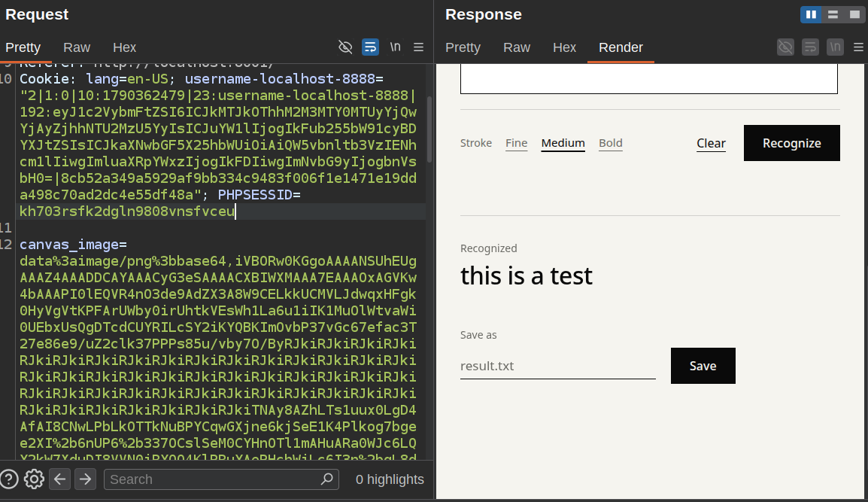The width and height of the screenshot is (868, 502).
Task: Click the black Save button
Action: coord(703,366)
